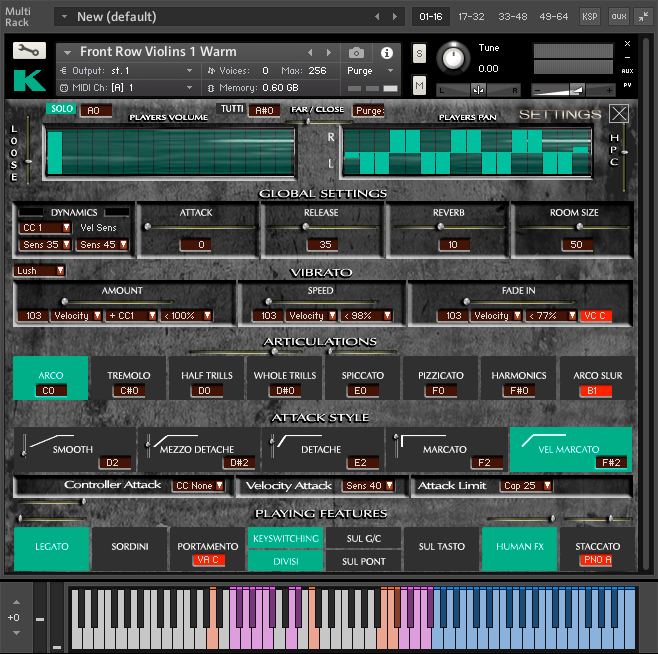Adjust the Reverb slider
The image size is (658, 654).
(x=440, y=227)
